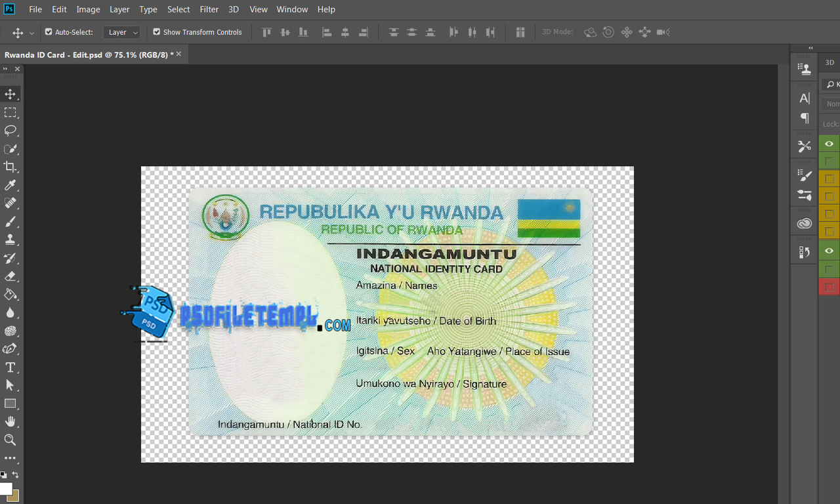The width and height of the screenshot is (840, 504).
Task: Select the Rwanda ID Card - Edit.psd tab
Action: [x=89, y=54]
